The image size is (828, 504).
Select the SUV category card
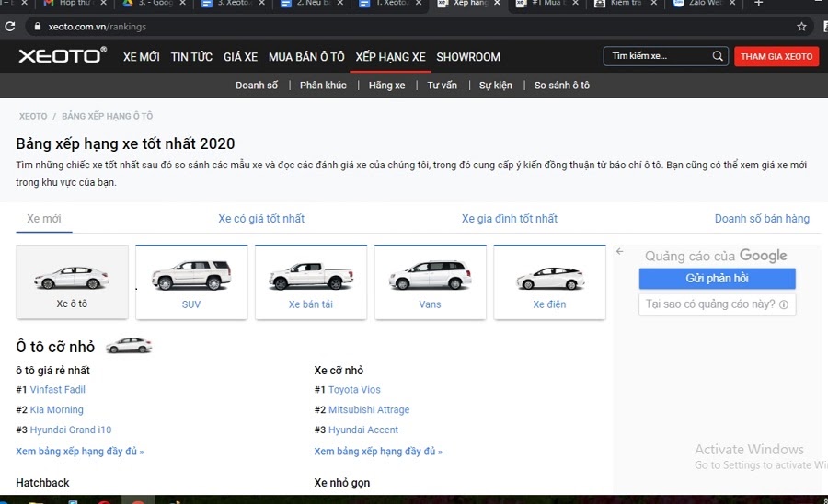(191, 282)
